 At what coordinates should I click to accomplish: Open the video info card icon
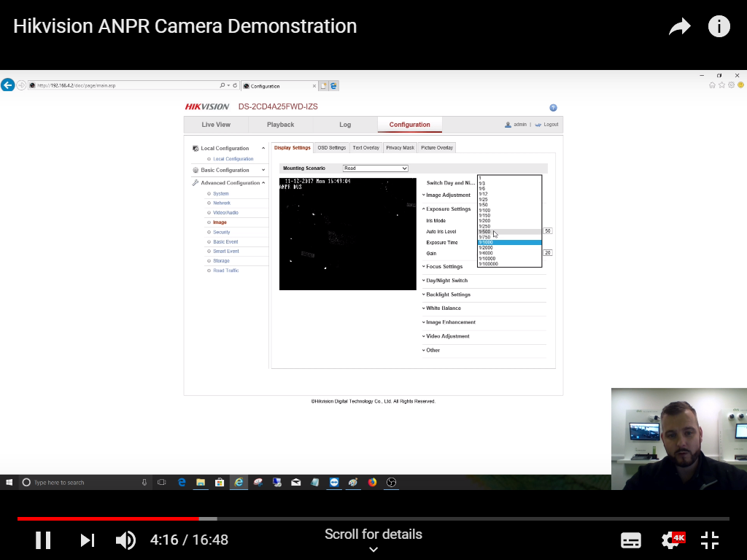[x=719, y=27]
